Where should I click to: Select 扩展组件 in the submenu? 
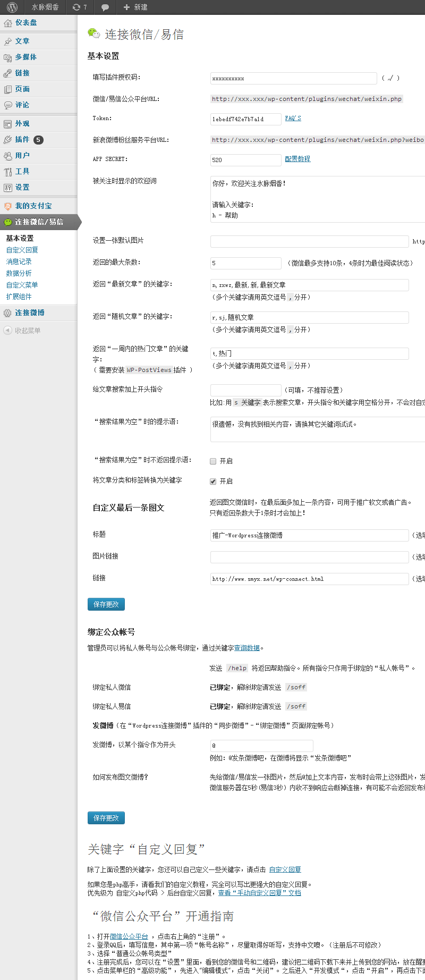point(19,297)
